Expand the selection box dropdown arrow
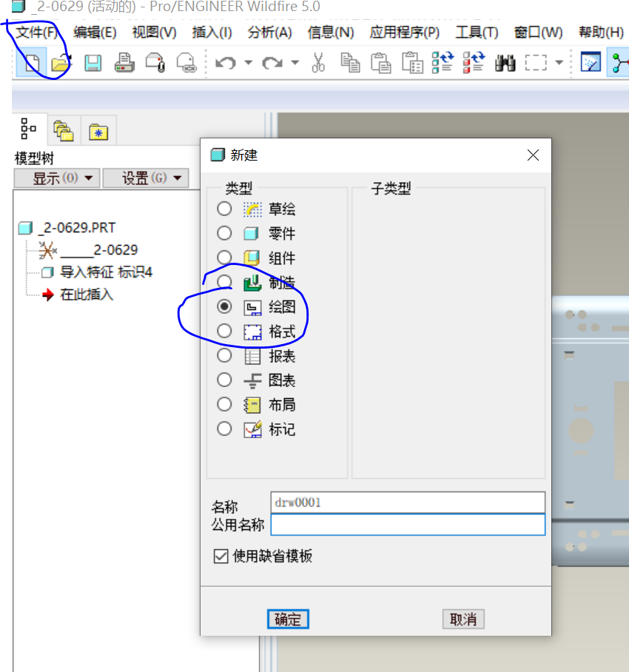This screenshot has width=629, height=672. [559, 63]
